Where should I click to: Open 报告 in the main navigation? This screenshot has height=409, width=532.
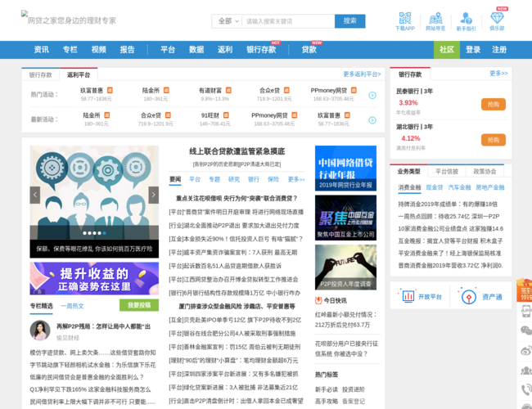[x=127, y=50]
